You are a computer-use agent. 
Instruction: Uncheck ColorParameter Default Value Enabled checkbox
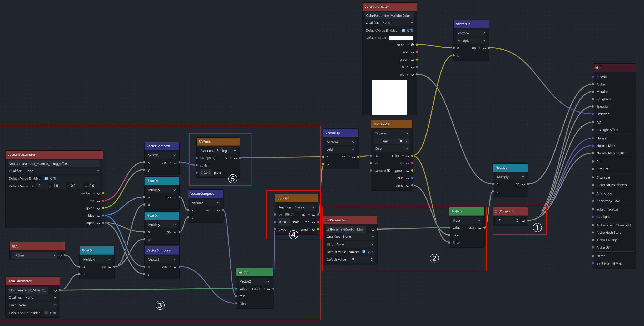point(403,30)
